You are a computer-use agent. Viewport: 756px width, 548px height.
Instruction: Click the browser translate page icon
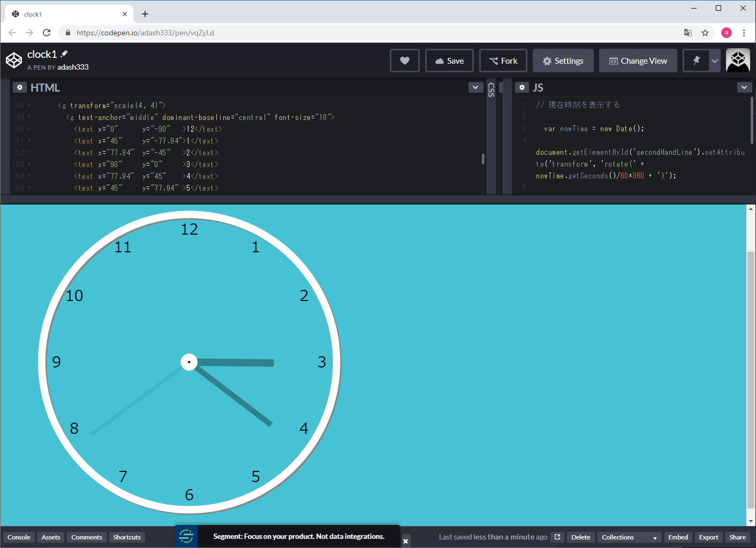(x=688, y=33)
